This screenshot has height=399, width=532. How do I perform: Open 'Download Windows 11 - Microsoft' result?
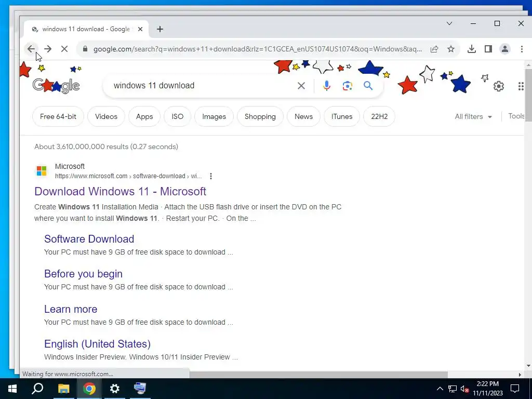coord(120,191)
